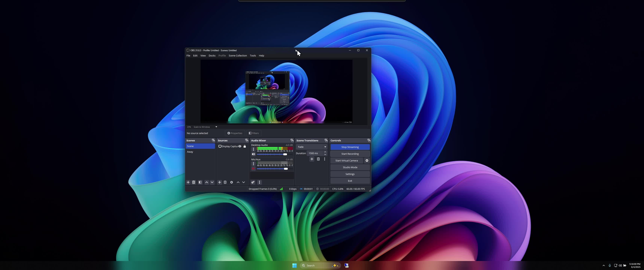Delete transition with the Scene Transitions trash icon
This screenshot has height=270, width=644.
tap(318, 159)
